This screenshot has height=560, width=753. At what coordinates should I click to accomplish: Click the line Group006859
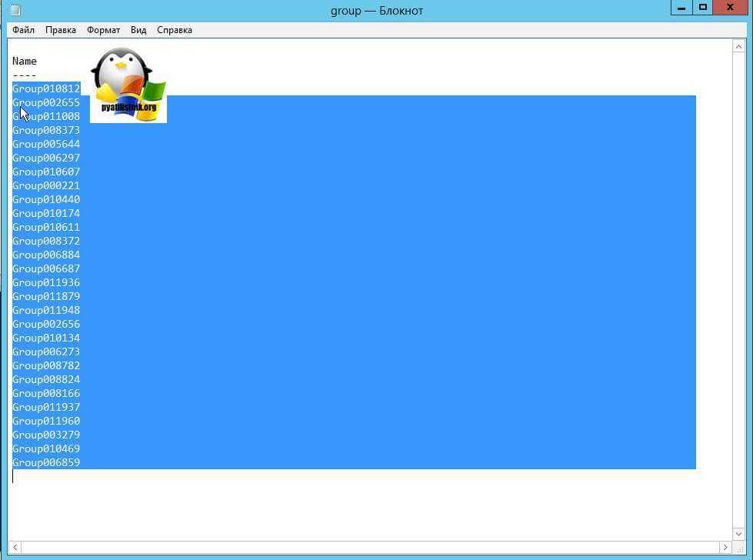[46, 463]
